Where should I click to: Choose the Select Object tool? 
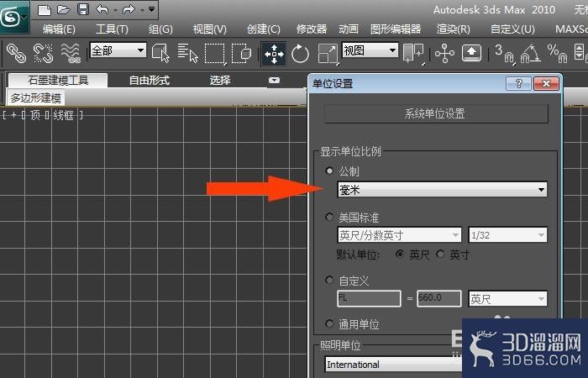[x=161, y=53]
